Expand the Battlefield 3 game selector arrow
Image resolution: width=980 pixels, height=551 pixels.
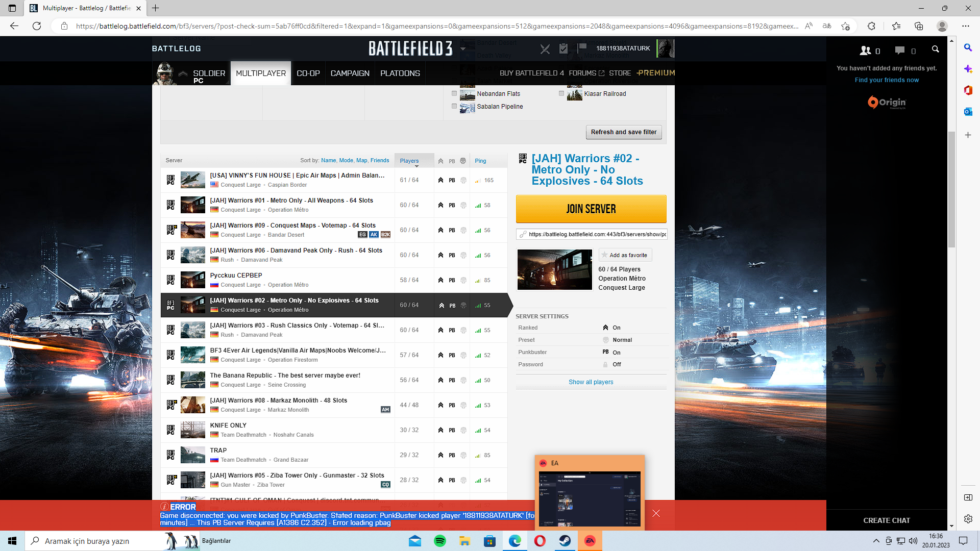463,49
